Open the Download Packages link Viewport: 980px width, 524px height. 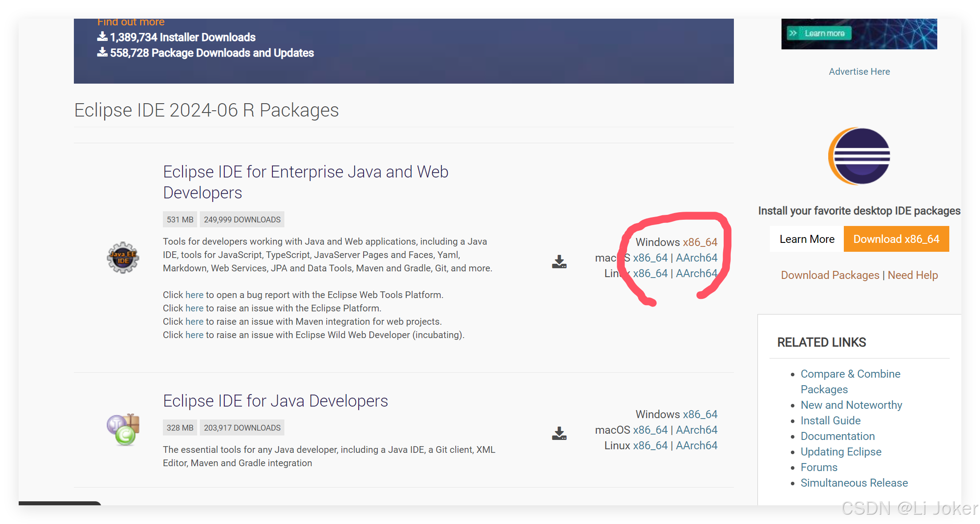830,275
